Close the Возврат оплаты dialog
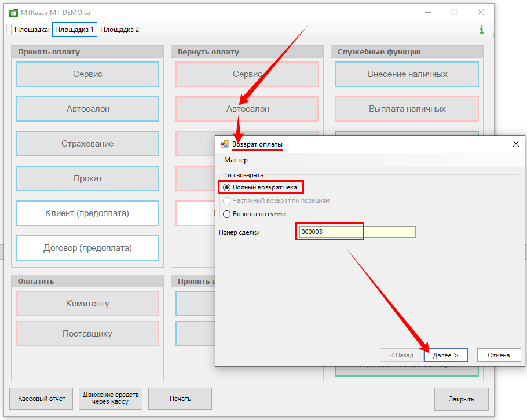 click(515, 144)
